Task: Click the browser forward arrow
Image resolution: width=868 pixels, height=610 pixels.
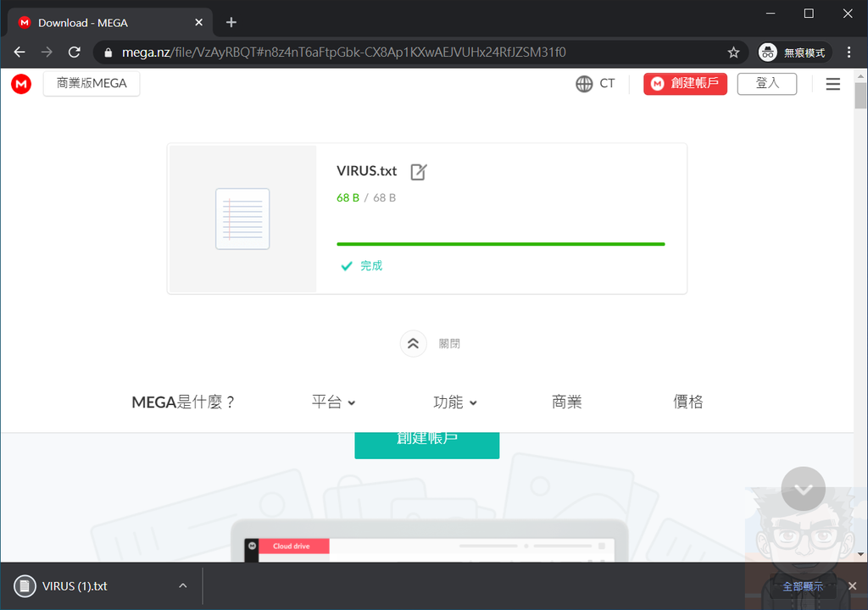Action: (x=47, y=52)
